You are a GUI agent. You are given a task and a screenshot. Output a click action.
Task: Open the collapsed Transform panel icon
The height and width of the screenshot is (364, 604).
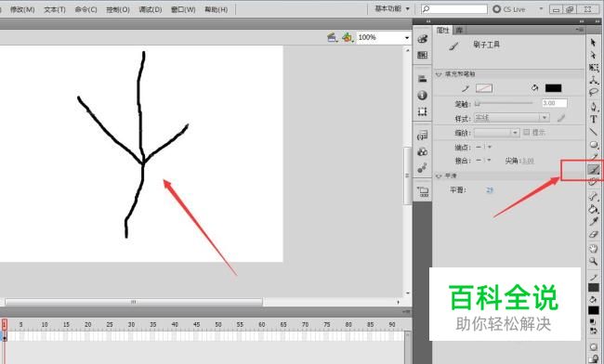click(423, 111)
